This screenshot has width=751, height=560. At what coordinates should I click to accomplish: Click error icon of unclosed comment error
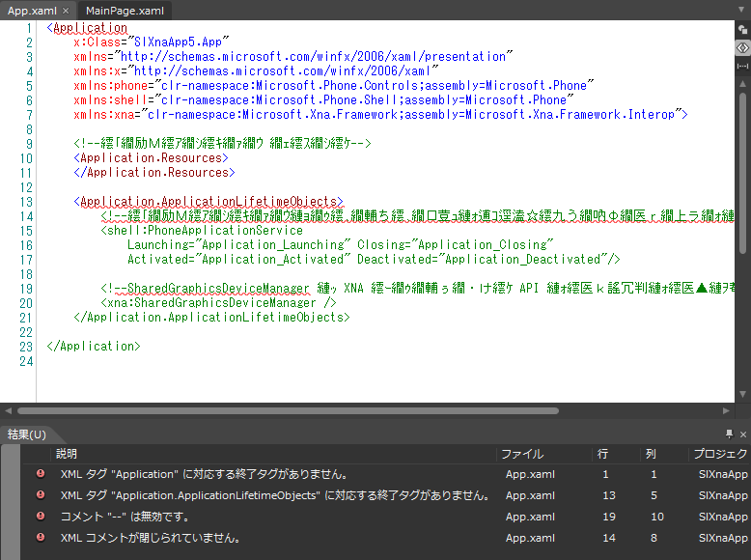tap(41, 537)
